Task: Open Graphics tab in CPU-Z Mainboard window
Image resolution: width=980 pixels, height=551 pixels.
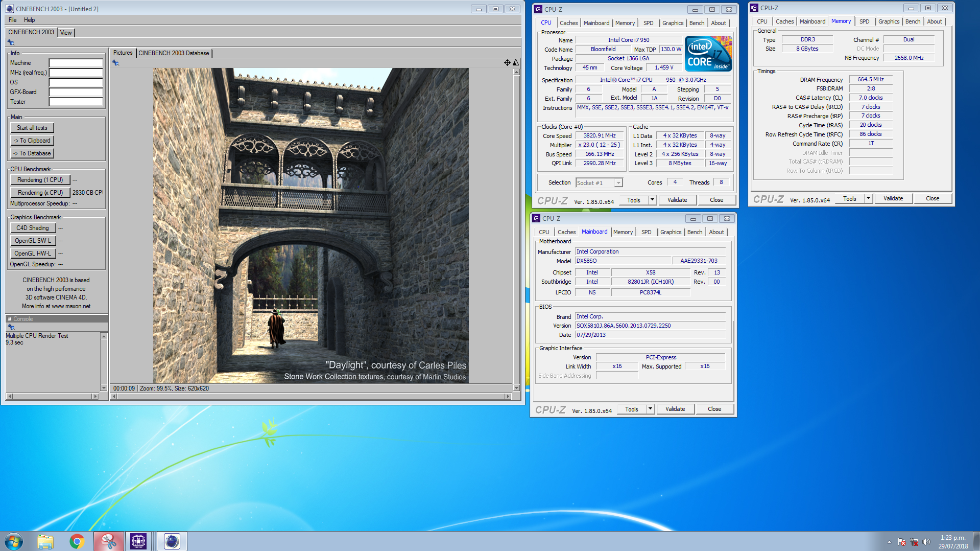Action: click(671, 232)
